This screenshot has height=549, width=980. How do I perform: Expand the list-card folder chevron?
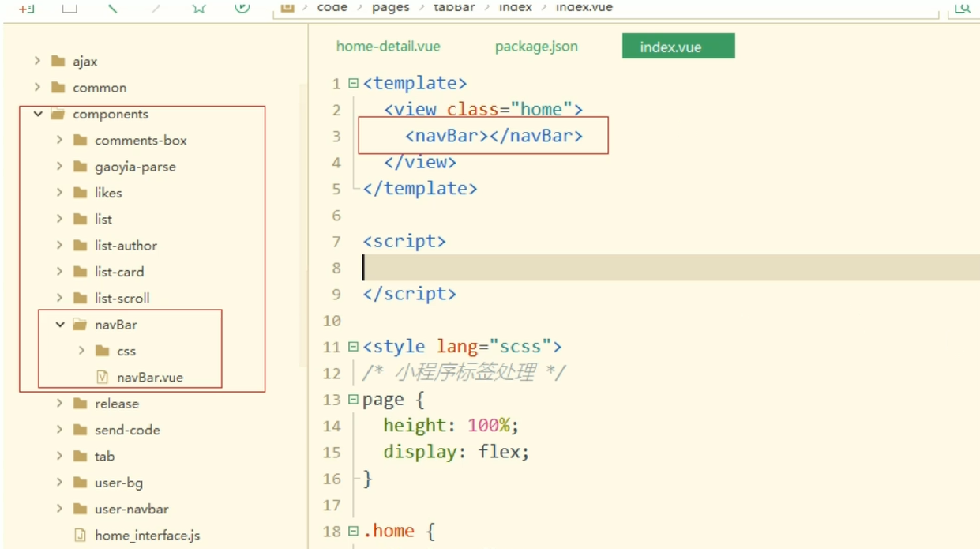point(59,272)
